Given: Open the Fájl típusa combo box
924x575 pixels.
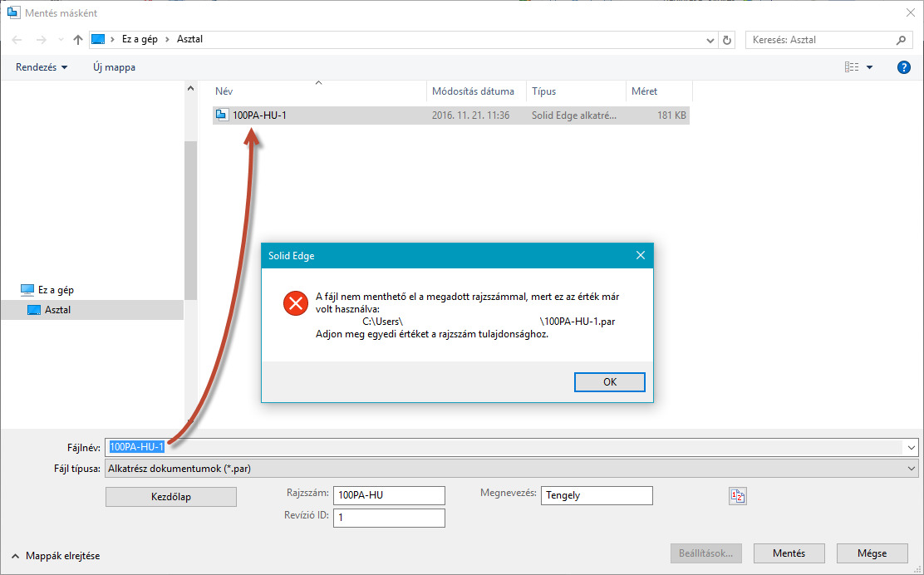Looking at the screenshot, I should (x=512, y=469).
